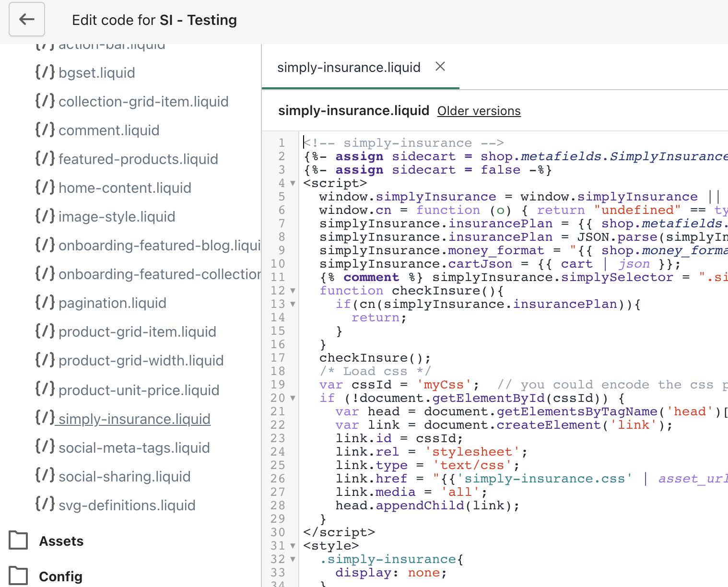The height and width of the screenshot is (587, 728).
Task: Place cursor on the checkInsure(); call line
Action: pos(375,358)
